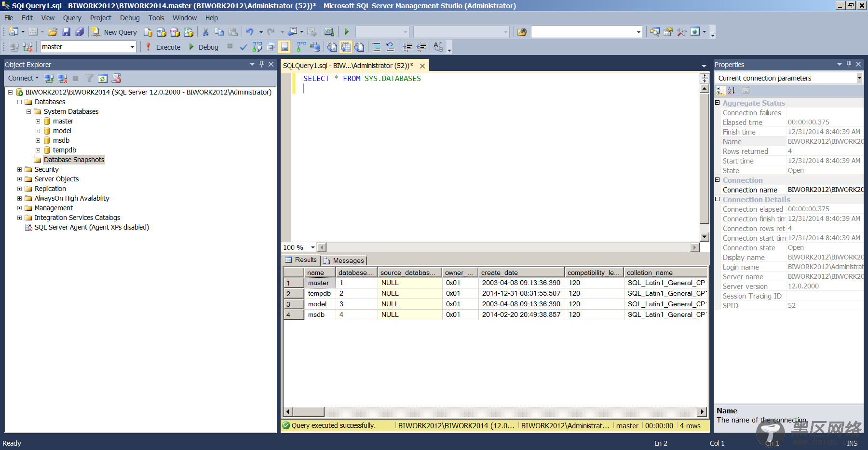Screen dimensions: 868x450
Task: Open file with the folder icon
Action: click(53, 32)
